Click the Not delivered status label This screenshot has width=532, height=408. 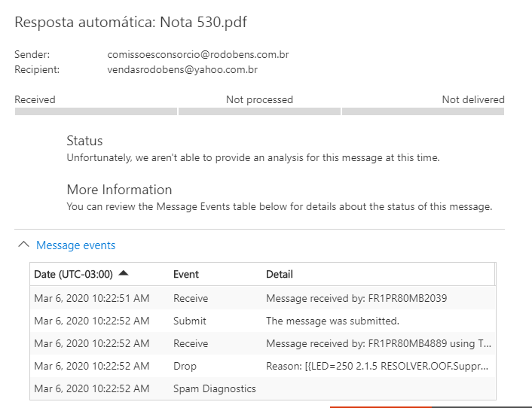point(473,99)
